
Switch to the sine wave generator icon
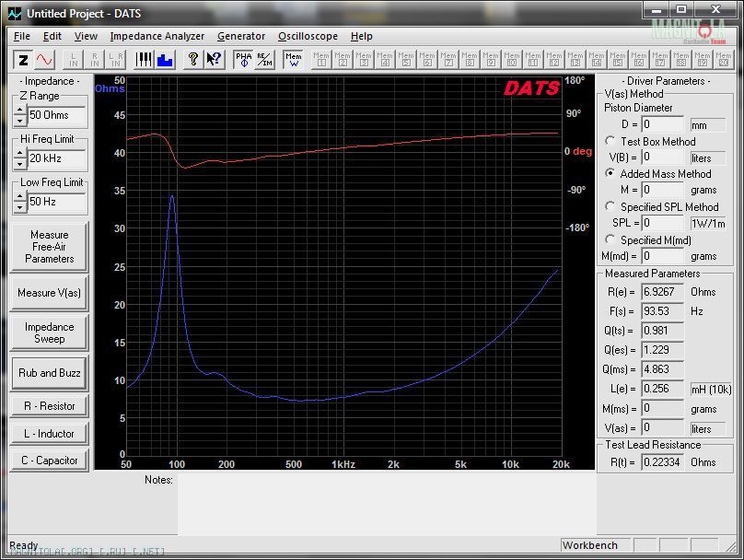(44, 60)
